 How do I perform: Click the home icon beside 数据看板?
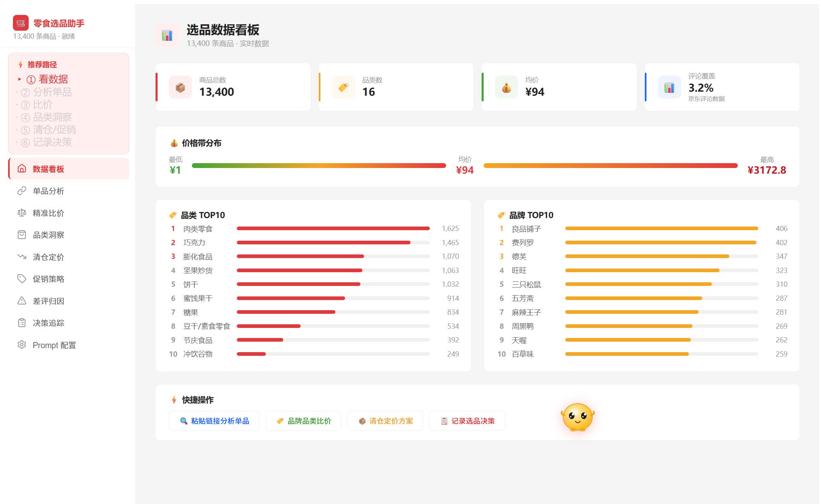[x=22, y=169]
